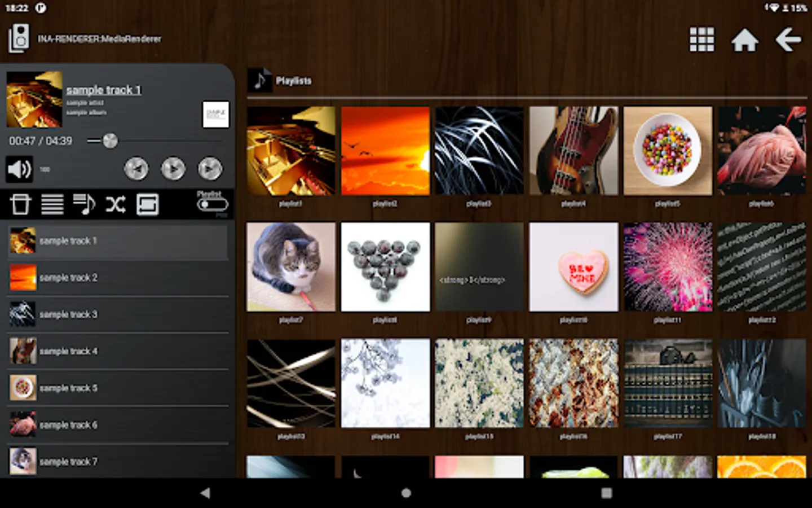Clear the queue with trash icon

click(x=20, y=204)
